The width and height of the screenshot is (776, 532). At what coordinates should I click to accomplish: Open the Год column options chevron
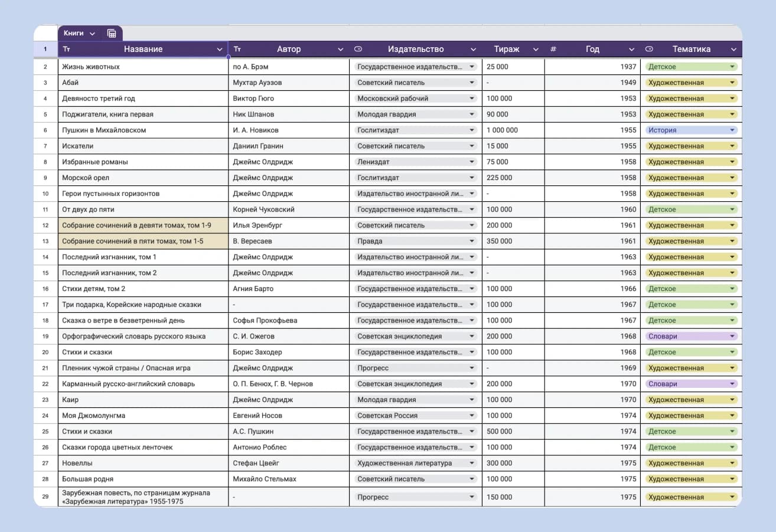pos(631,50)
